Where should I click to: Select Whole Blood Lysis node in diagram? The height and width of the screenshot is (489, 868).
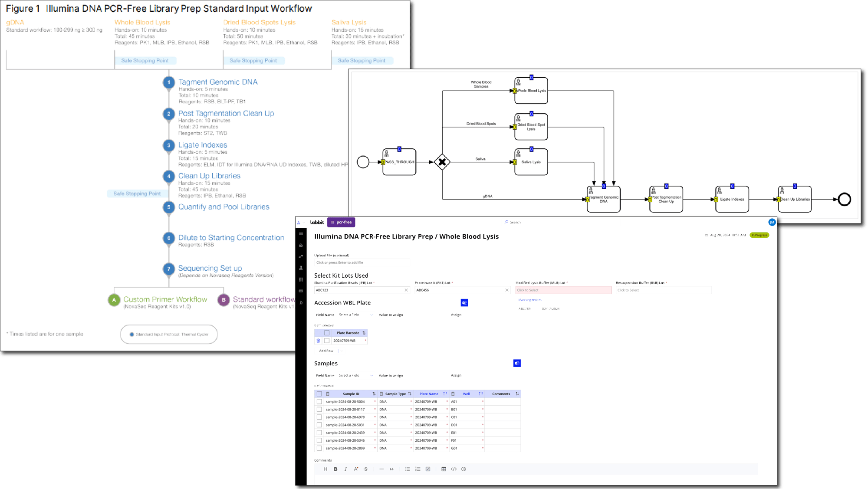[531, 91]
